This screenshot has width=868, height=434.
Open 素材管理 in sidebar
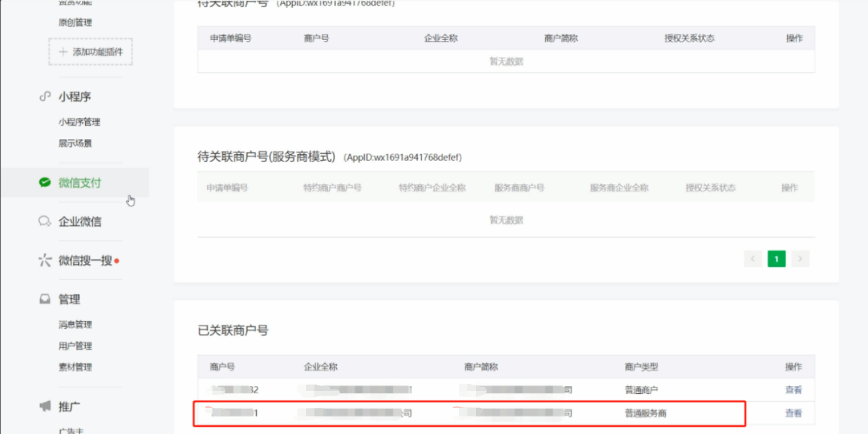[x=75, y=367]
